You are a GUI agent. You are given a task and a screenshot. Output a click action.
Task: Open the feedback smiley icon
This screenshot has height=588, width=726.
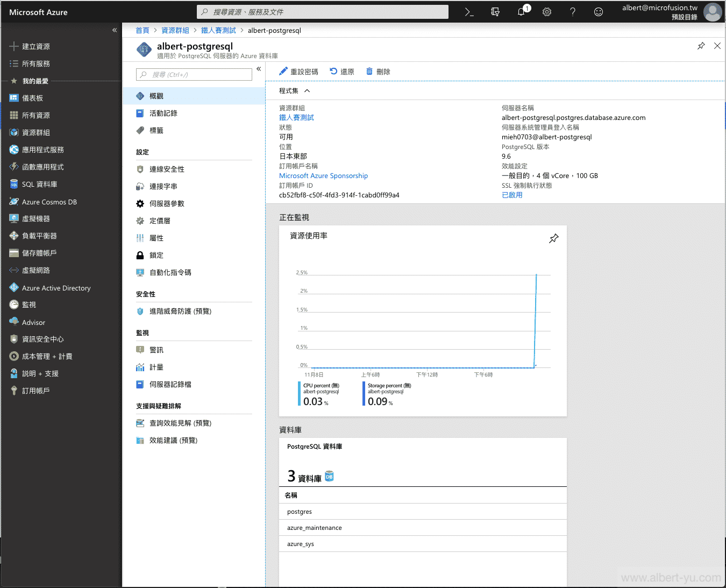click(x=599, y=12)
